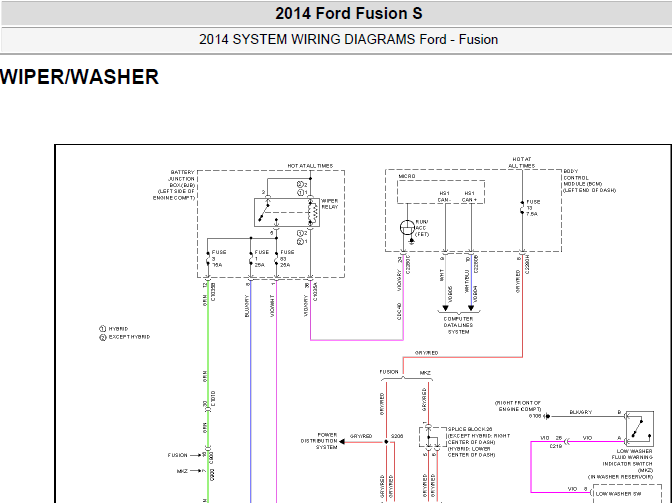This screenshot has height=503, width=672.
Task: Select connector label 'C2280H'
Action: click(x=527, y=264)
